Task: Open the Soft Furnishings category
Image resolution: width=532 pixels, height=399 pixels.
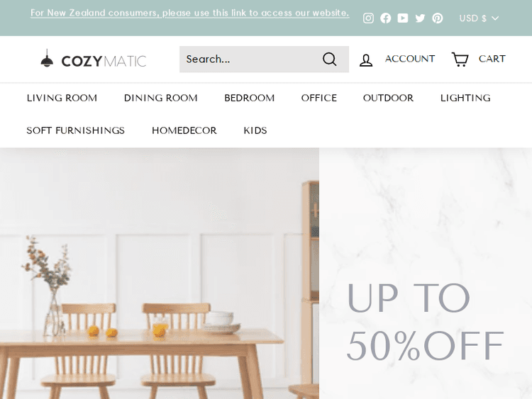Action: coord(76,130)
